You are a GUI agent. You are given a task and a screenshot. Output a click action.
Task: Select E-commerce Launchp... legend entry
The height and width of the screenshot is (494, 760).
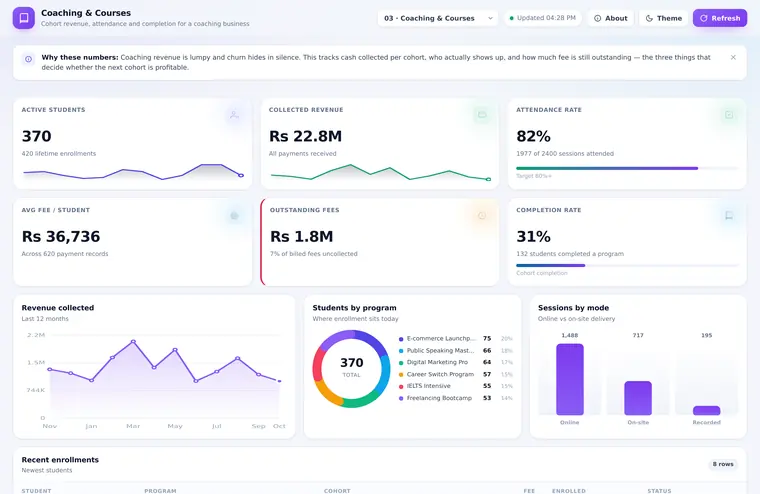[456, 338]
